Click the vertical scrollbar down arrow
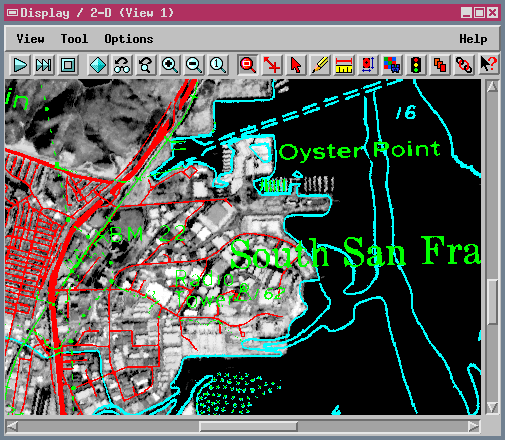 click(492, 407)
